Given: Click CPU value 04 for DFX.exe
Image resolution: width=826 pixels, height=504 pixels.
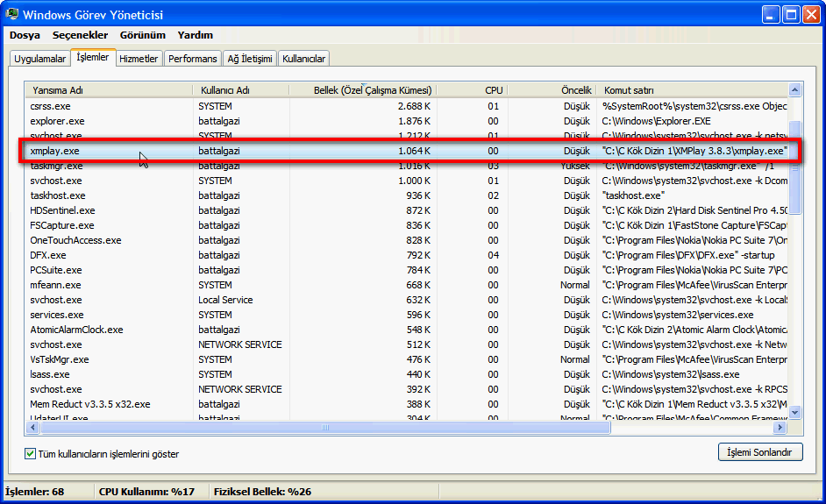Looking at the screenshot, I should click(493, 255).
